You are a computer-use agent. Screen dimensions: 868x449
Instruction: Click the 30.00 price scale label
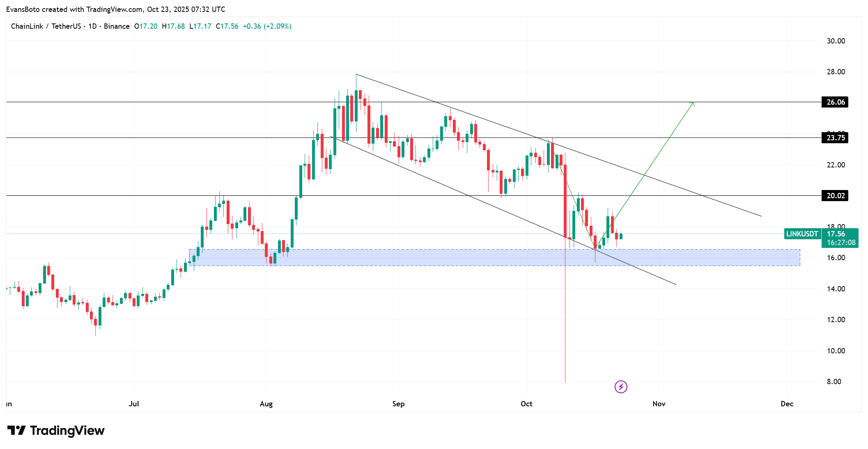click(x=836, y=41)
